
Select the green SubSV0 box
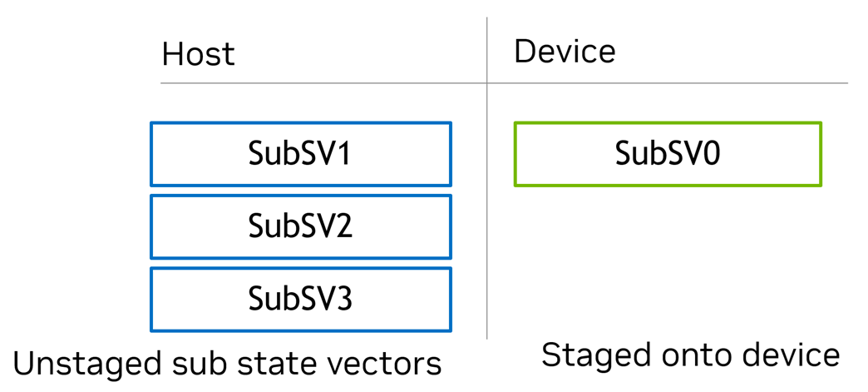(668, 154)
